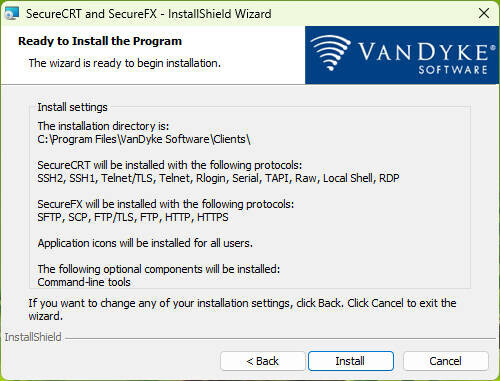This screenshot has height=381, width=500.
Task: Close the InstallShield Wizard window
Action: [x=484, y=13]
